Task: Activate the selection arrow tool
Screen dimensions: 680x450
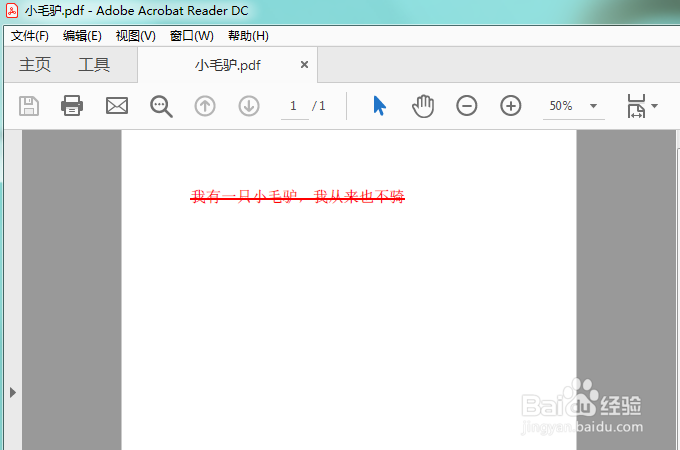Action: click(x=379, y=106)
